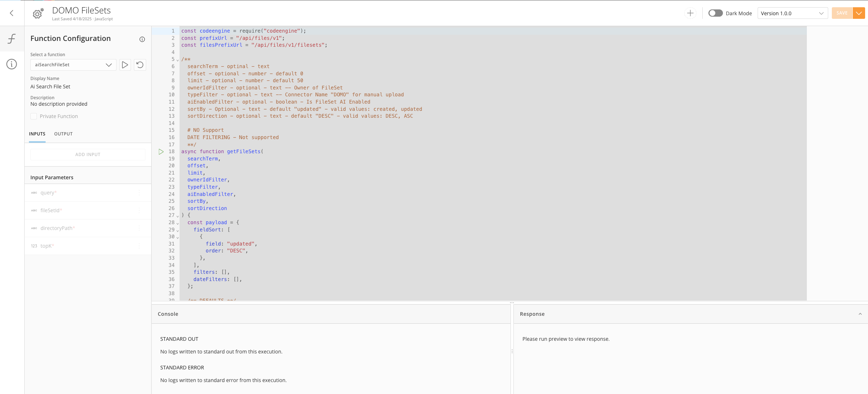Open the save options orange arrow
The width and height of the screenshot is (868, 394).
[x=859, y=13]
